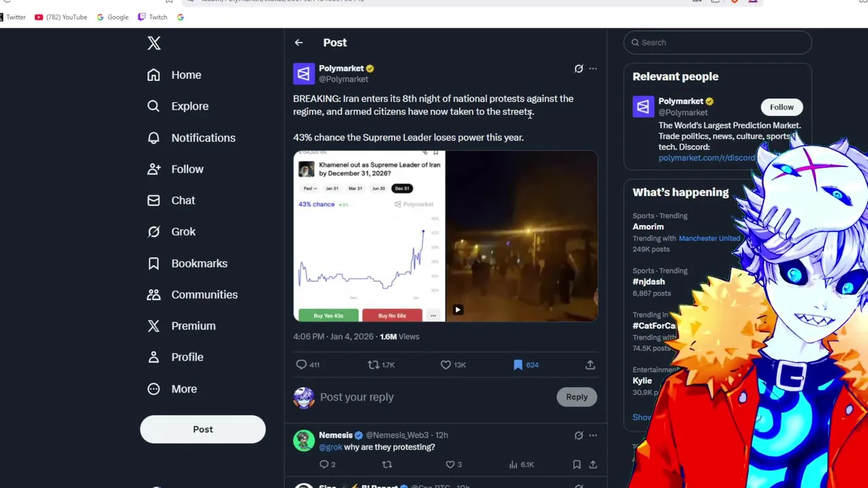Screen dimensions: 868x488
Task: Like the post with 13K likes
Action: point(453,365)
